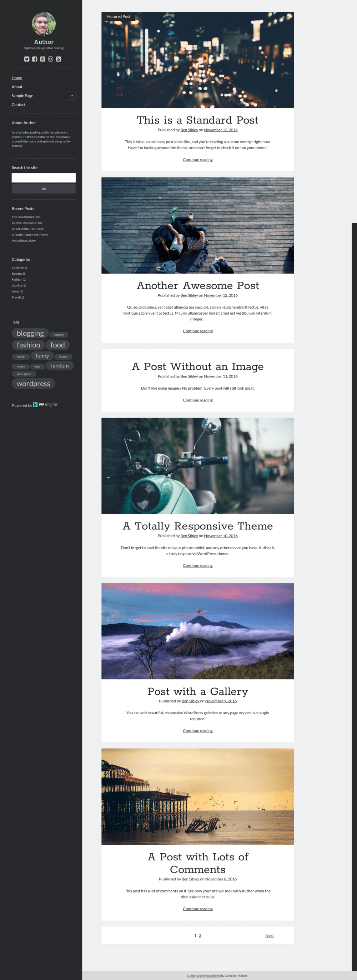Click the Next pagination link
Viewport: 357px width, 980px height.
tap(269, 935)
